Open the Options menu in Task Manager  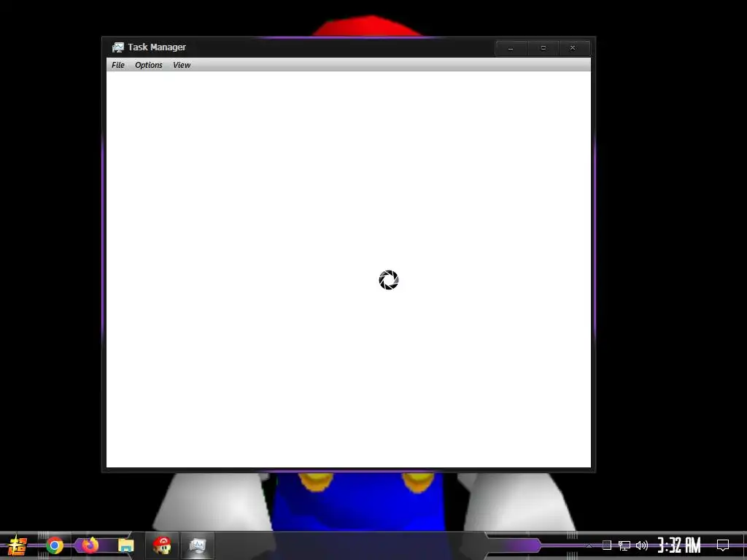point(149,65)
